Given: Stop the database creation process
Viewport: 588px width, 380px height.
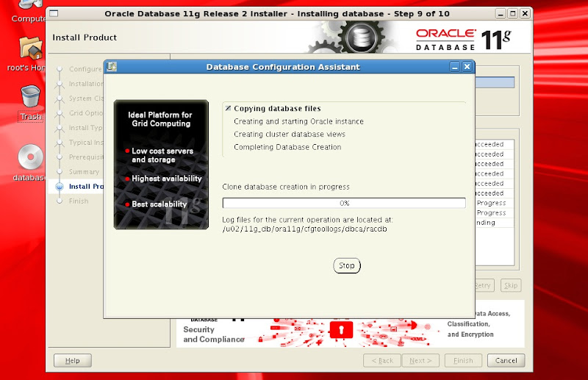Looking at the screenshot, I should click(346, 265).
